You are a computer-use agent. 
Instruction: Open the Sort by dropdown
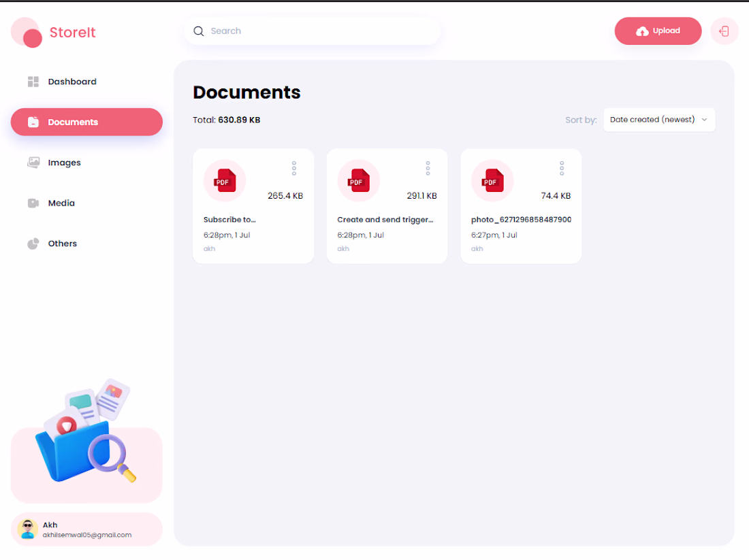click(x=659, y=120)
